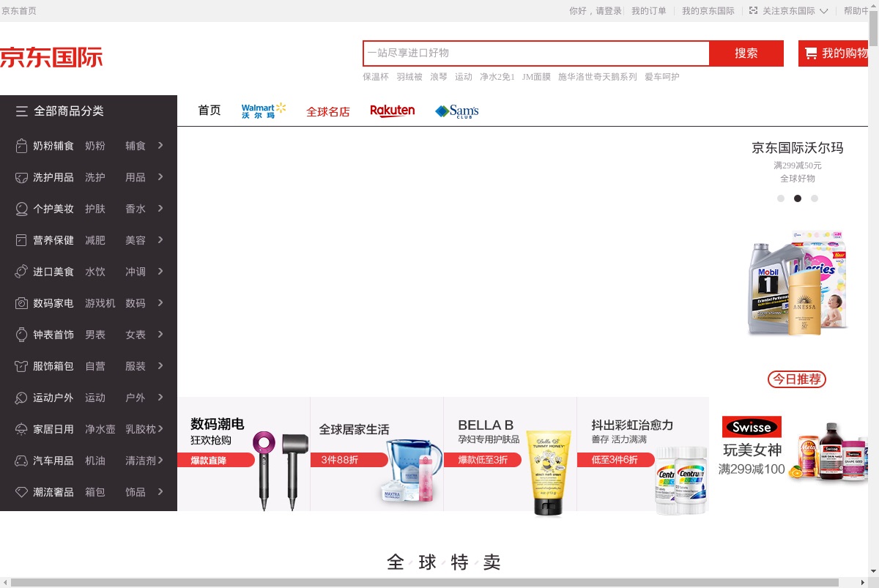Image resolution: width=879 pixels, height=588 pixels.
Task: Open the 抖出彩虹治愈力 Centrum promo tile
Action: click(643, 454)
